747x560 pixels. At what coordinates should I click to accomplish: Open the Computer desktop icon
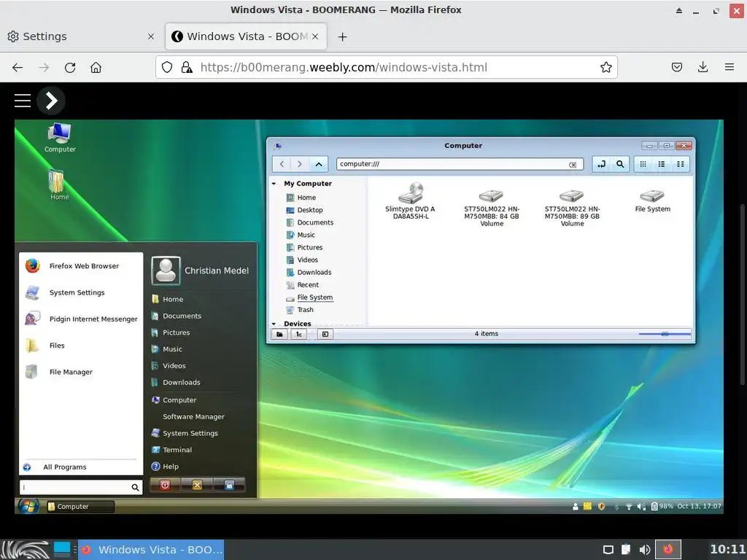pyautogui.click(x=60, y=137)
